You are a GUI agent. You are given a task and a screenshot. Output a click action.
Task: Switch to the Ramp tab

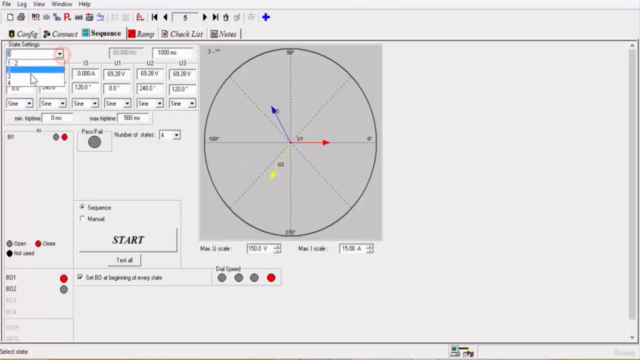coord(141,34)
